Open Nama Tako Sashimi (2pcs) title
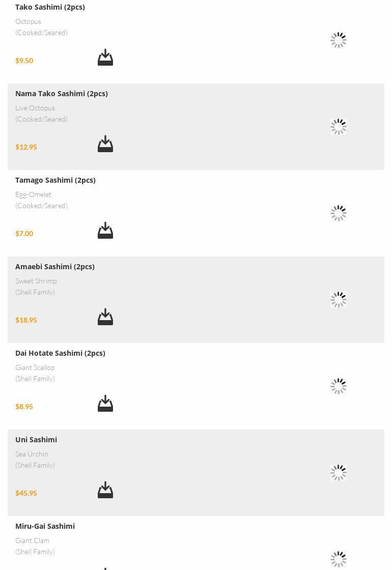 pyautogui.click(x=62, y=94)
